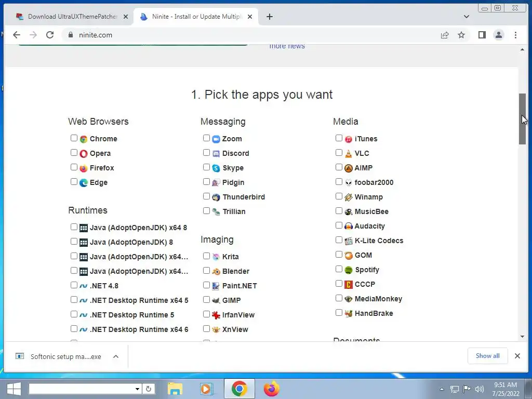Open the 'more news' link
532x399 pixels.
tap(287, 46)
